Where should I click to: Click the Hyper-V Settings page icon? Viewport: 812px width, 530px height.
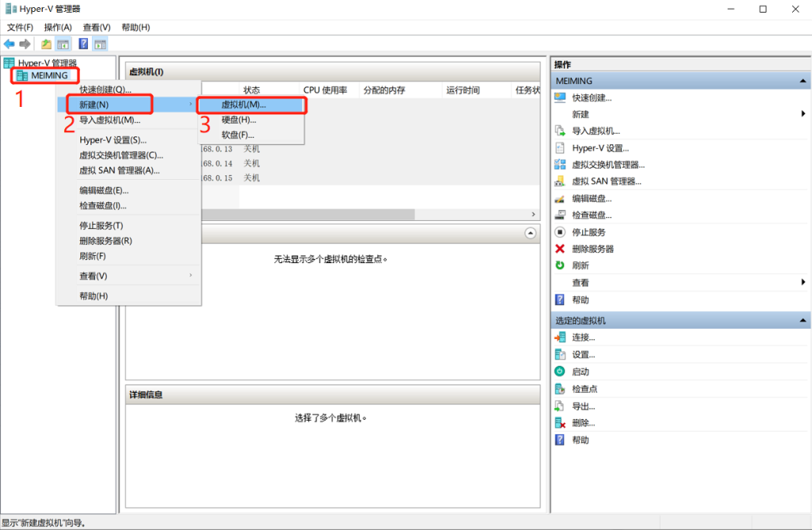tap(560, 148)
